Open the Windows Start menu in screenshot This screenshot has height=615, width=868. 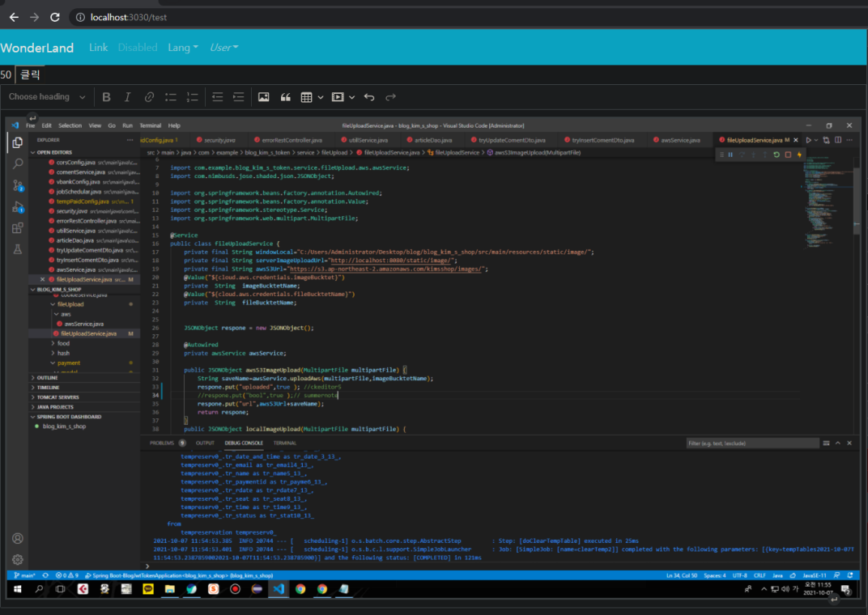pyautogui.click(x=17, y=590)
